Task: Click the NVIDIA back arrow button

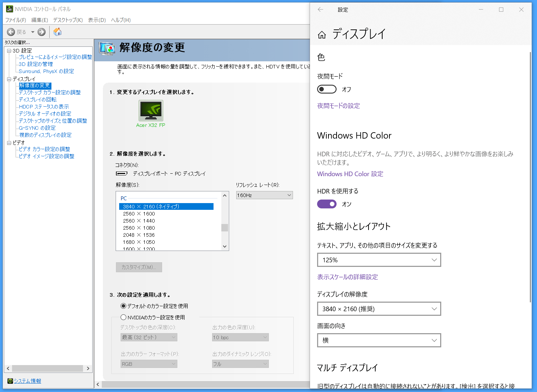Action: [x=11, y=32]
